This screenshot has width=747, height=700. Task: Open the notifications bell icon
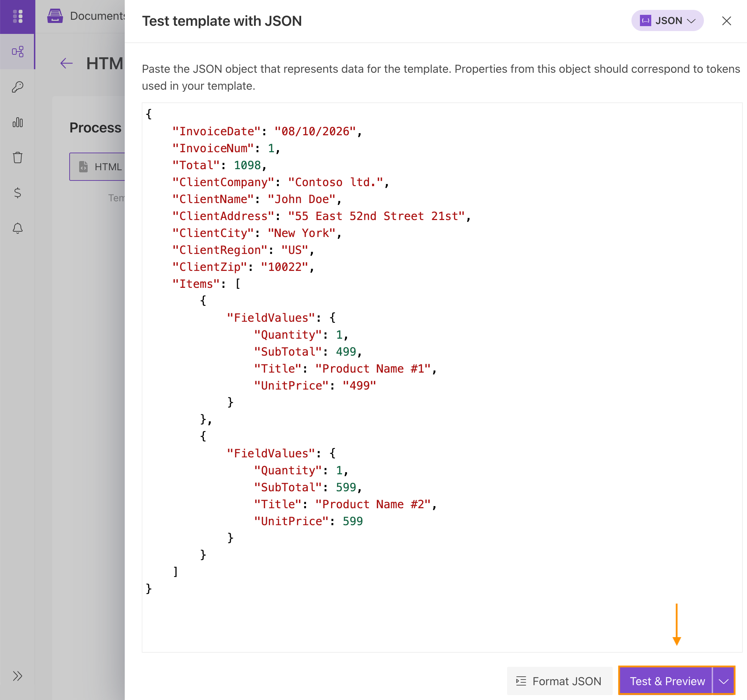point(18,228)
